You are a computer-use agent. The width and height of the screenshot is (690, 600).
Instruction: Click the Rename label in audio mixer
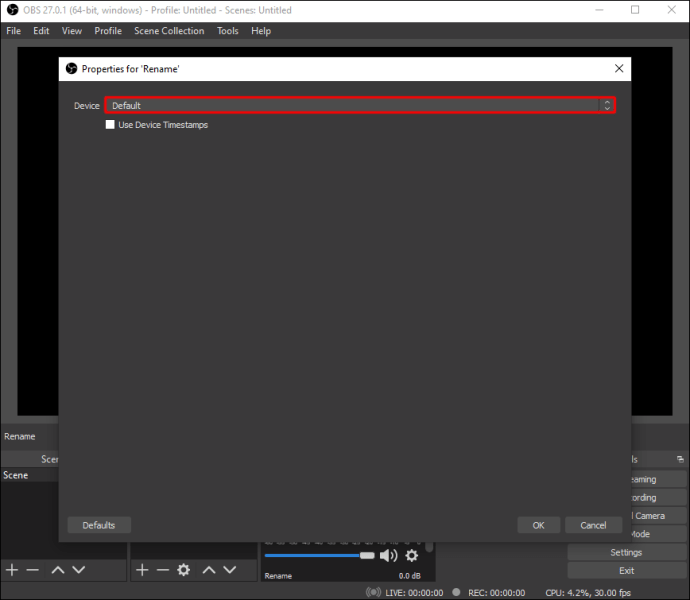pos(278,576)
